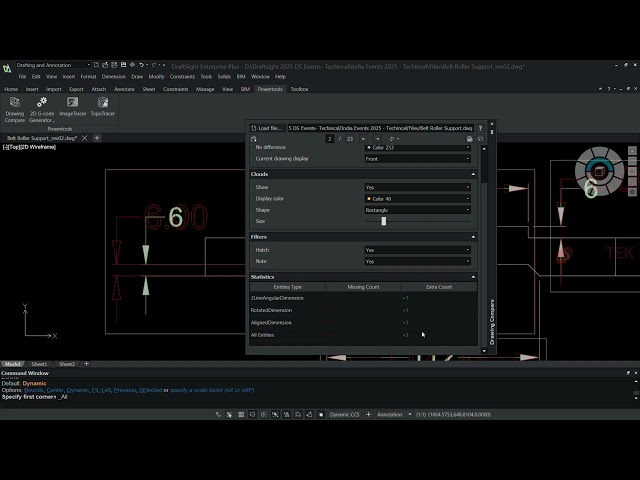Click the refresh compare icon
Screen dimensions: 640x480
point(391,139)
